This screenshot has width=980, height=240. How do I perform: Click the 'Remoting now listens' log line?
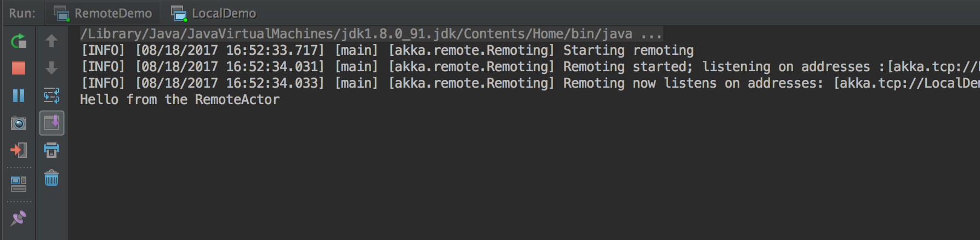click(x=529, y=83)
